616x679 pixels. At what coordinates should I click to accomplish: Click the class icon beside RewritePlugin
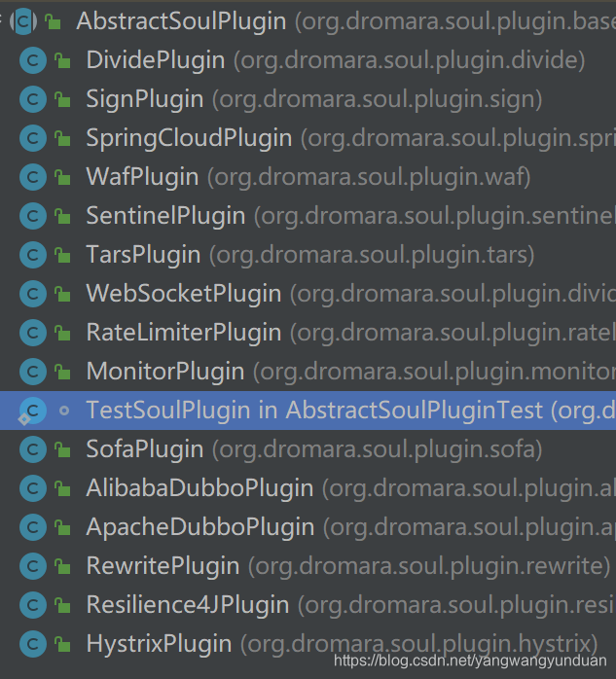pyautogui.click(x=33, y=566)
